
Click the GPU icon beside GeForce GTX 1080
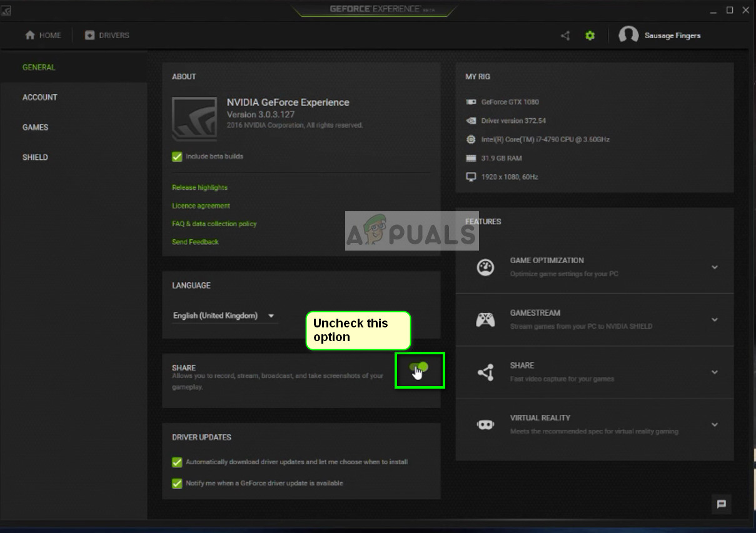click(471, 102)
